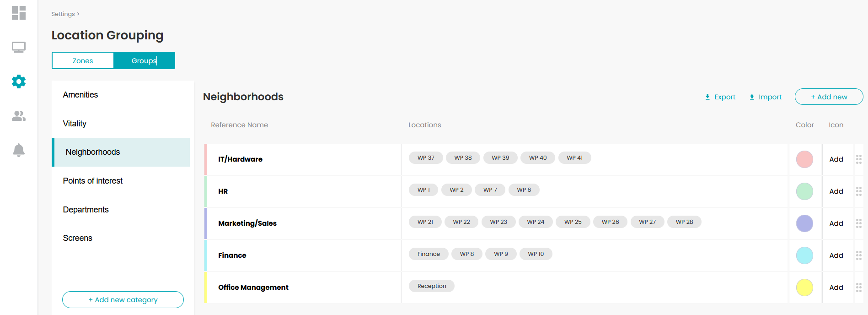Go back to Settings breadcrumb
868x315 pixels.
(x=63, y=14)
